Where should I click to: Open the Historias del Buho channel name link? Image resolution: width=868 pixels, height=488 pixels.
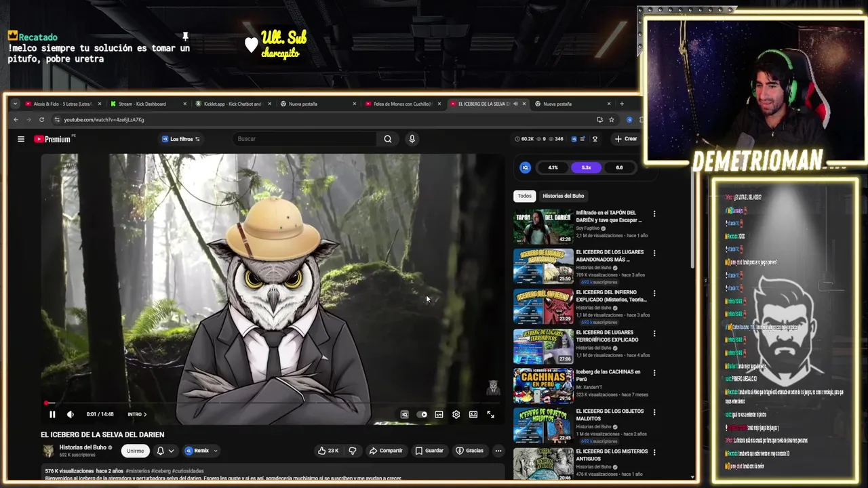click(83, 447)
